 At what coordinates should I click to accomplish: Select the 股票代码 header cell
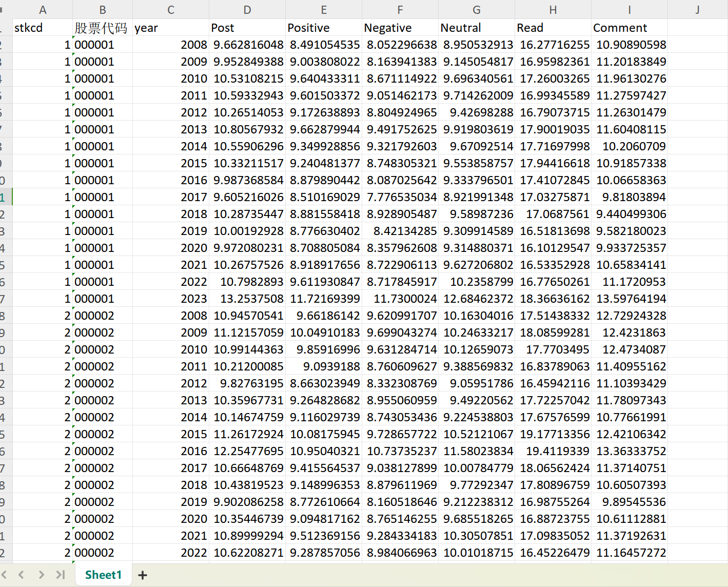pos(102,28)
